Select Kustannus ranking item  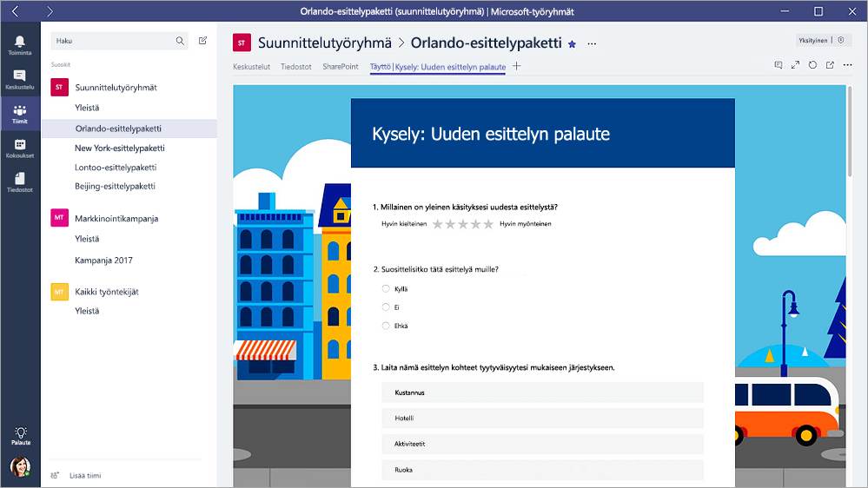click(x=542, y=392)
